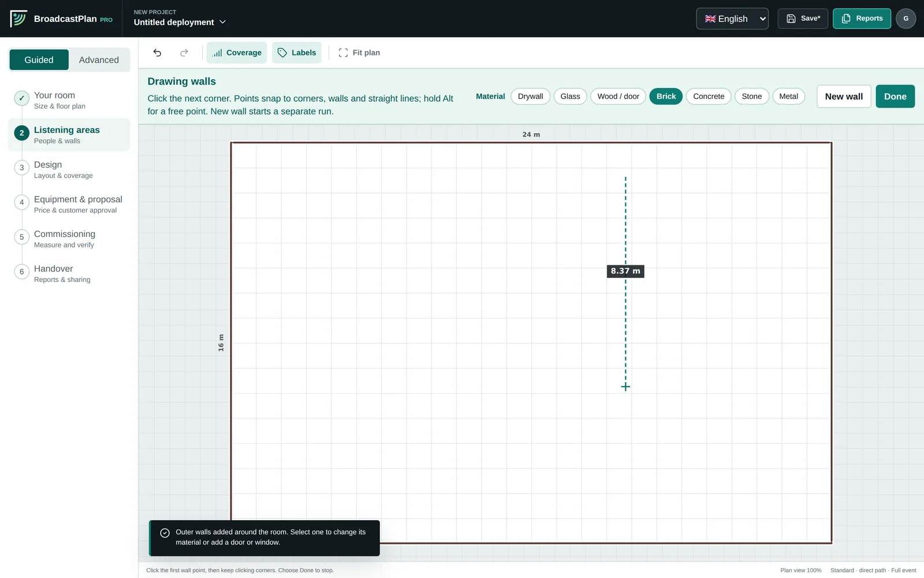The image size is (924, 578).
Task: Click the Fit plan frame icon
Action: (x=343, y=53)
